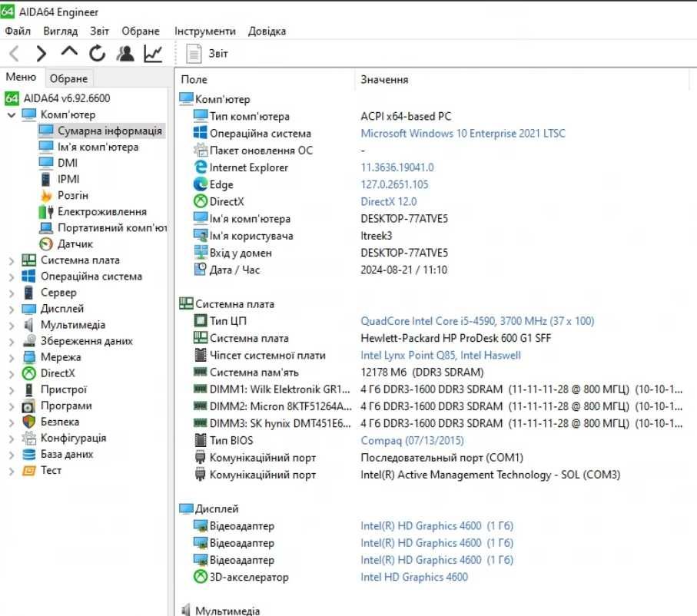The width and height of the screenshot is (697, 616).
Task: Click the Електроживлення battery icon
Action: click(46, 211)
